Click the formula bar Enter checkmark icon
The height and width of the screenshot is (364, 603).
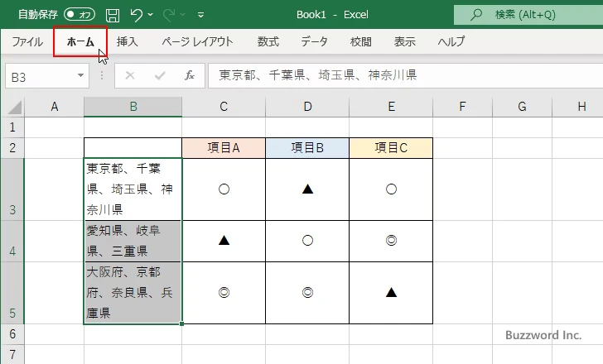pyautogui.click(x=160, y=75)
